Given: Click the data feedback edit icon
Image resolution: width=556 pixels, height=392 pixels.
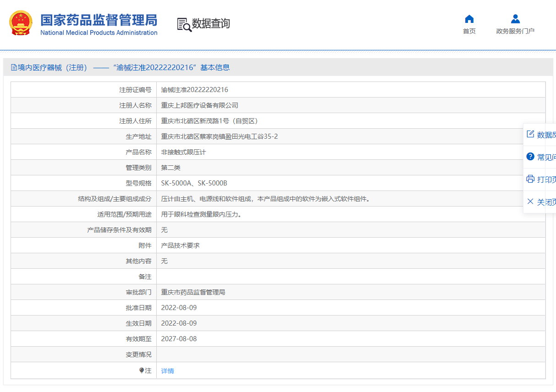Looking at the screenshot, I should pos(530,134).
